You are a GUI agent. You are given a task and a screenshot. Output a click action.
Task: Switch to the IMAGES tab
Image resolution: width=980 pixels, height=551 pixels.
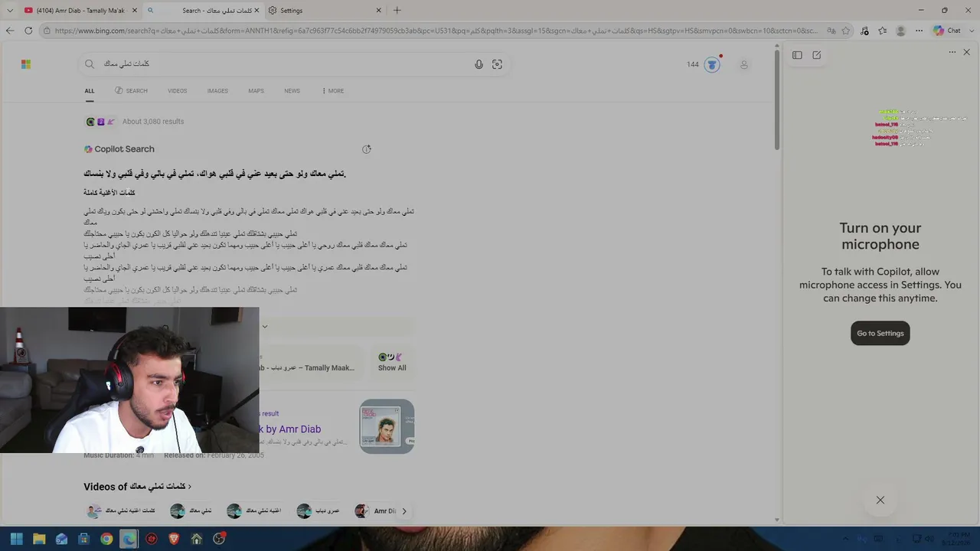pos(217,91)
